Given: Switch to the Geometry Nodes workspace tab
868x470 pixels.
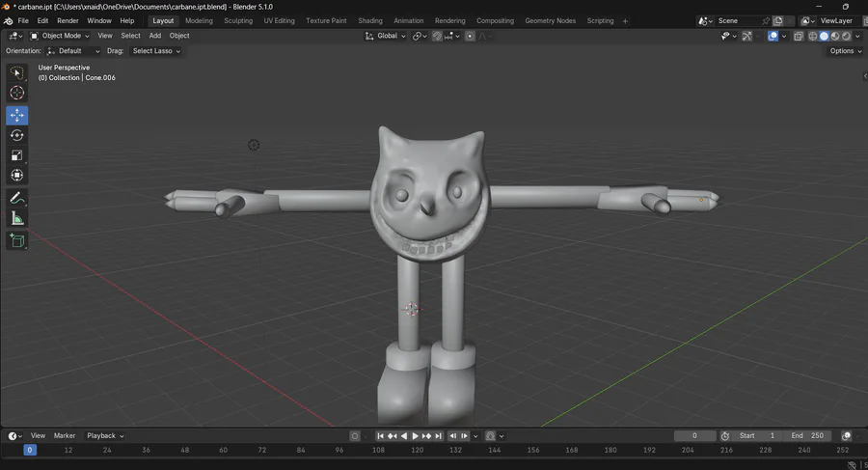Looking at the screenshot, I should (x=551, y=21).
